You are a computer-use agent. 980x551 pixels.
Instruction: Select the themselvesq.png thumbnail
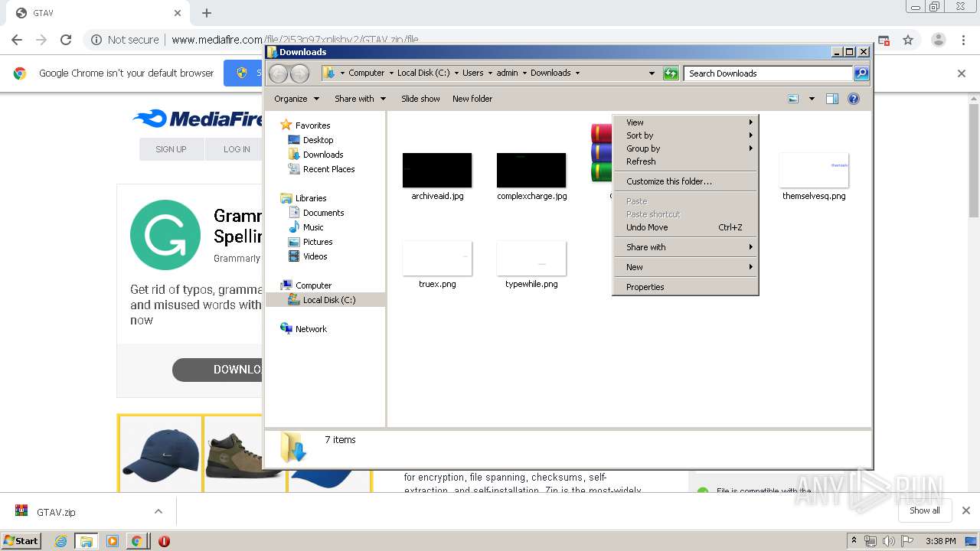[814, 170]
